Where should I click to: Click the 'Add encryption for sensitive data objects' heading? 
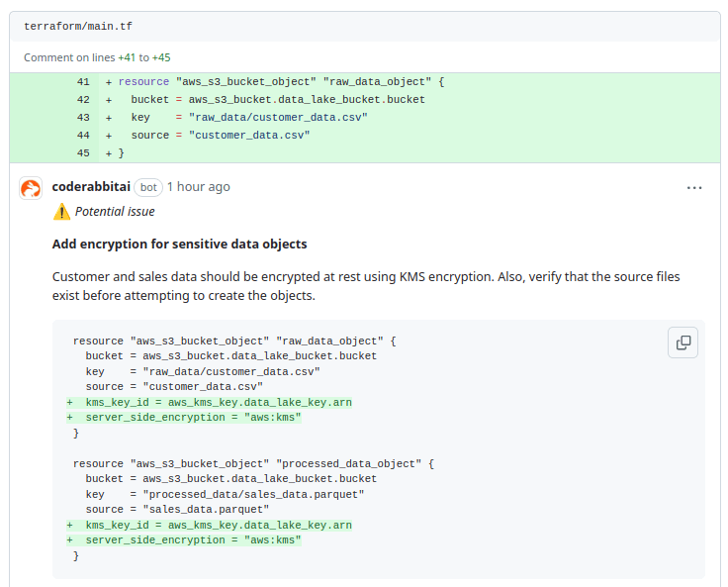click(x=179, y=244)
